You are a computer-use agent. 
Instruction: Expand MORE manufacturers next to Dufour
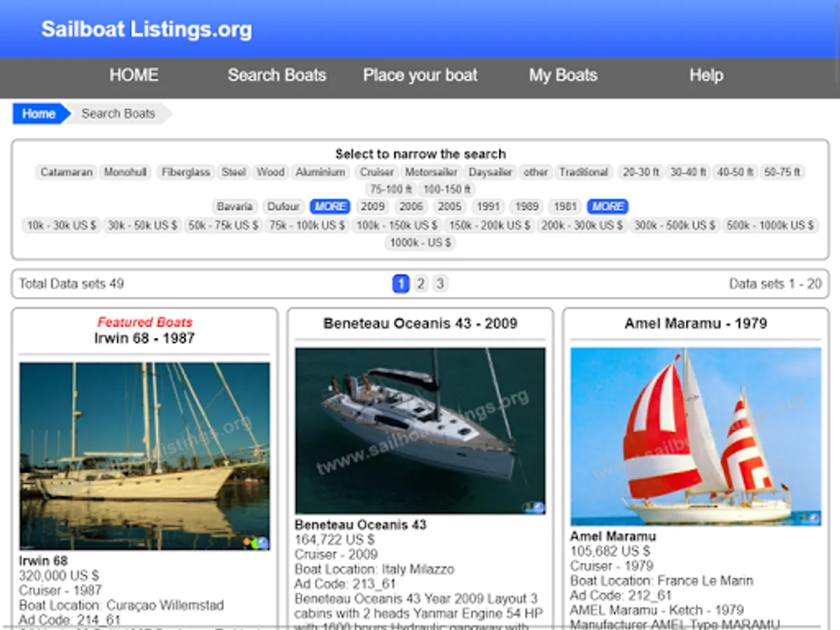pyautogui.click(x=330, y=206)
